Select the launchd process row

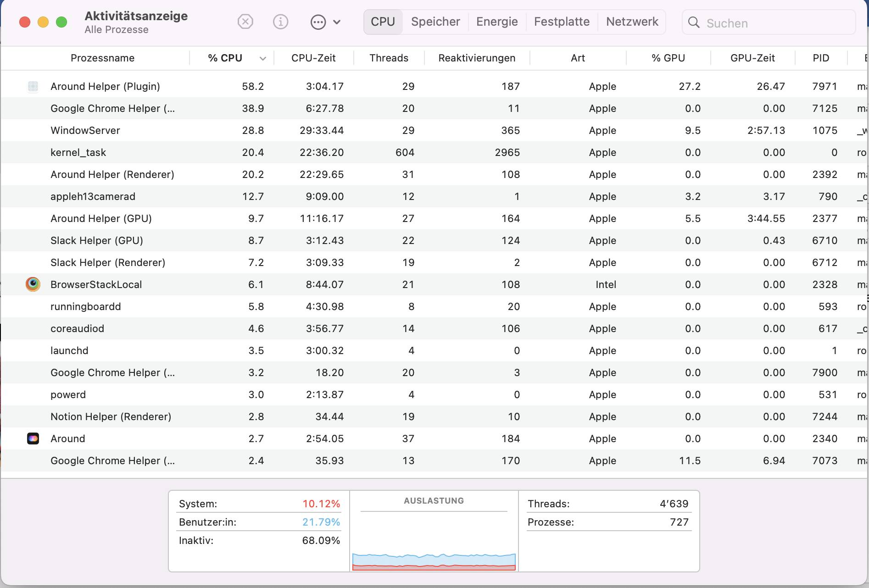pos(434,350)
